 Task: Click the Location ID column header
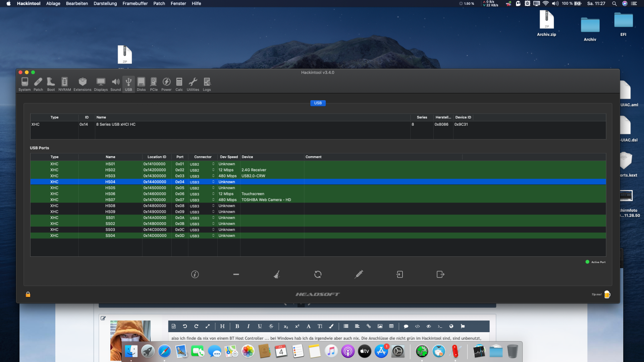point(157,157)
